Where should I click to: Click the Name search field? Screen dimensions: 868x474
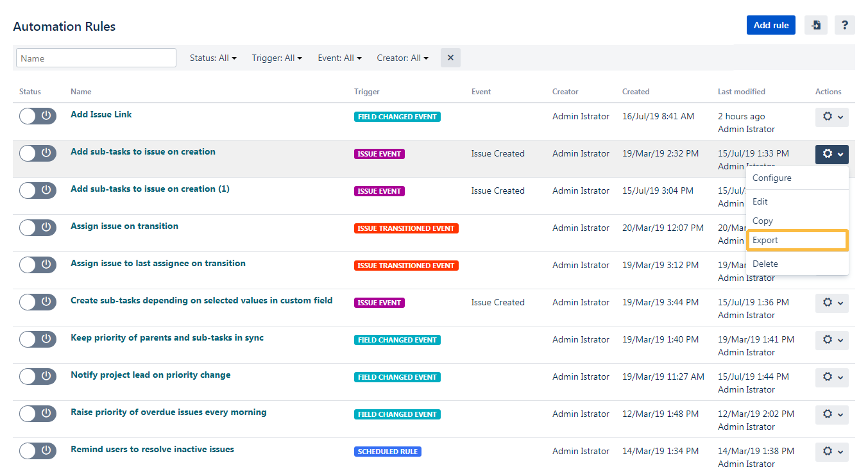(x=96, y=58)
